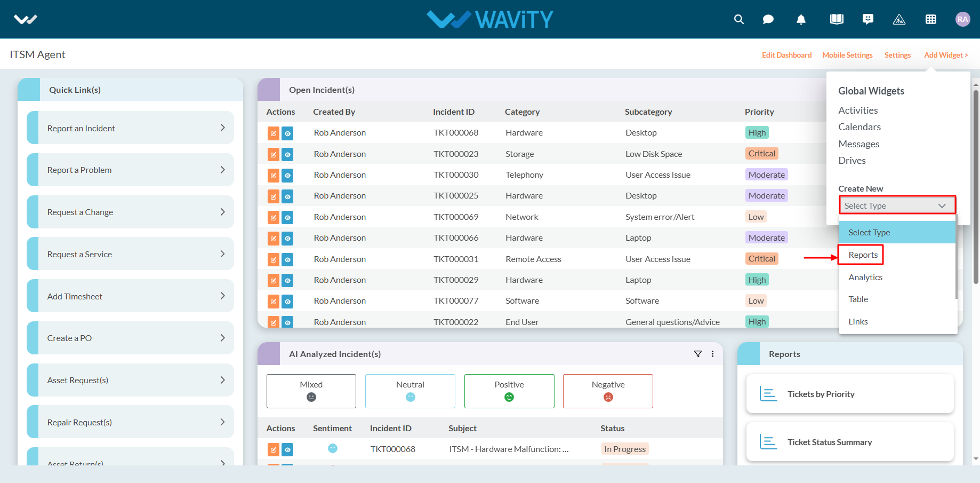Click the Ticket Status Summary chart icon

[768, 442]
